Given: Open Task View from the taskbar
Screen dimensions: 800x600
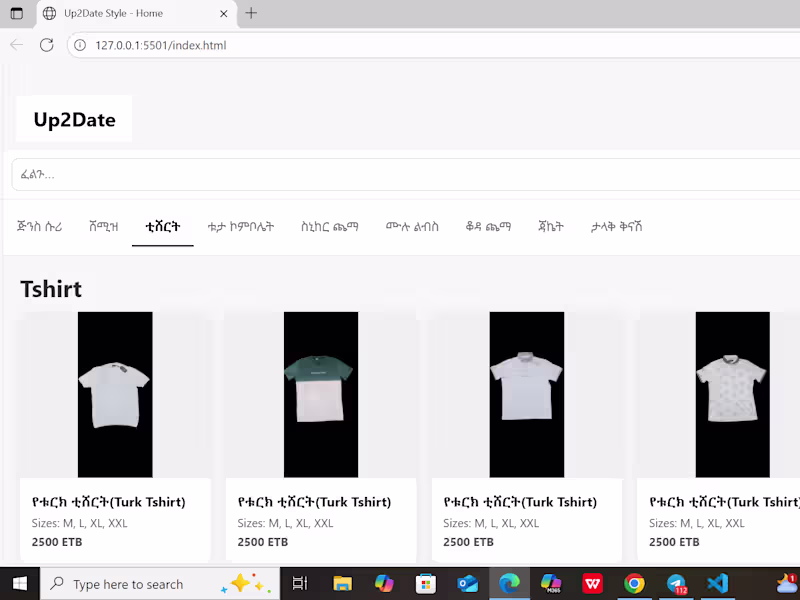Looking at the screenshot, I should click(x=299, y=583).
